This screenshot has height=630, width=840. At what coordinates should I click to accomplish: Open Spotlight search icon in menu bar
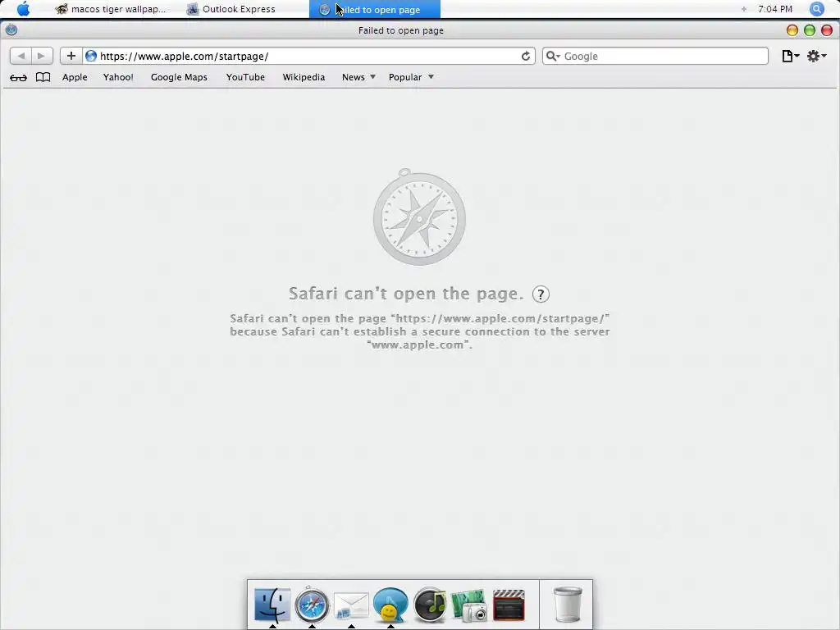(x=816, y=8)
